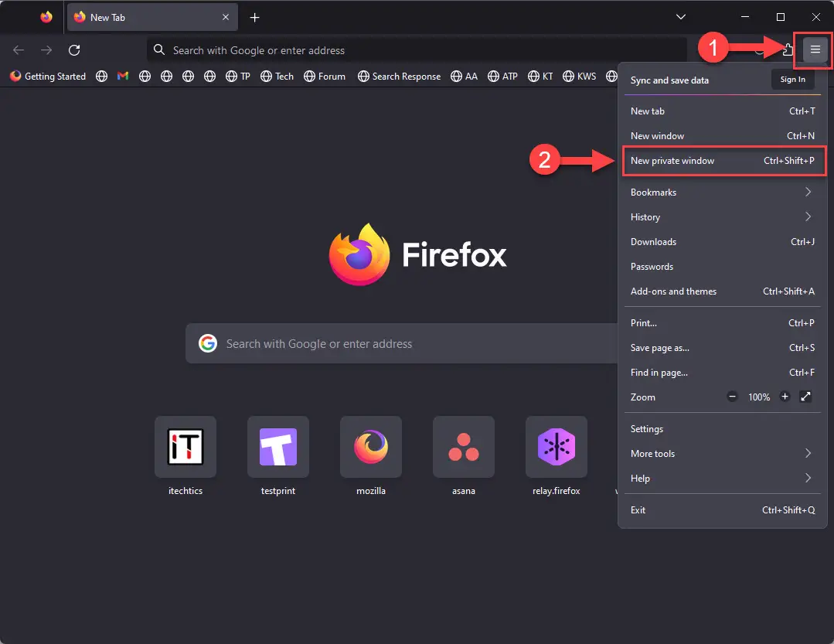
Task: Choose New private window
Action: point(722,161)
